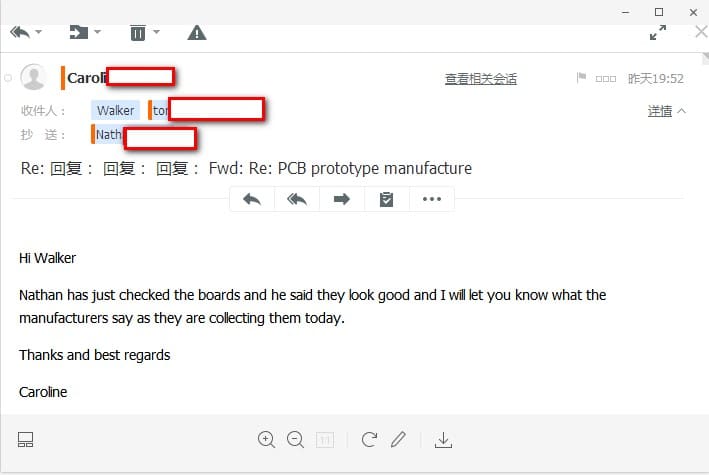Click the right-arrow forward button in message bar

[x=341, y=199]
